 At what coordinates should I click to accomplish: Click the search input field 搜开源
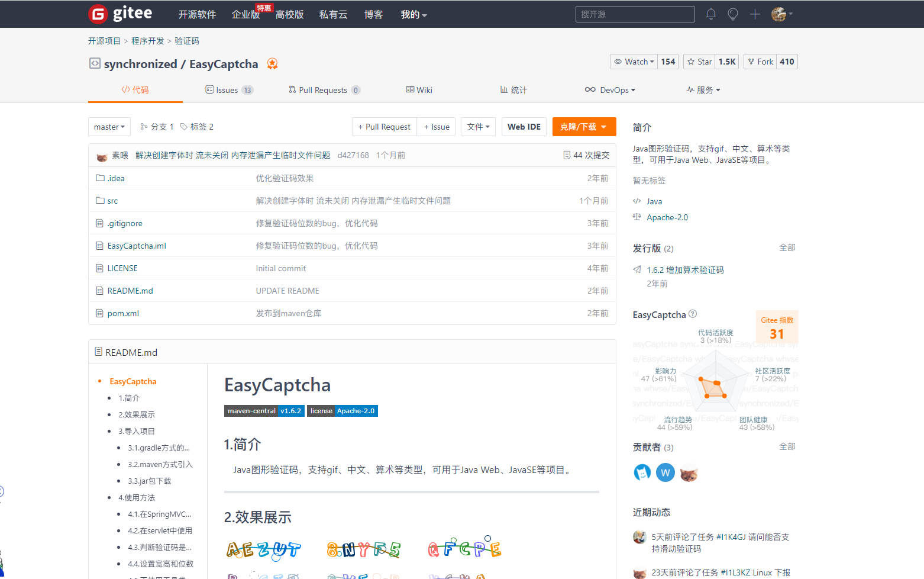pos(635,14)
